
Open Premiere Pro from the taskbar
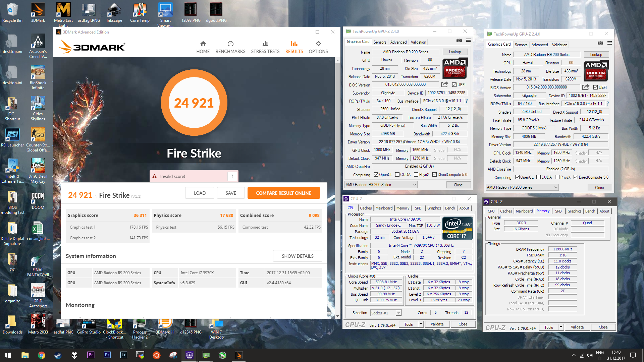(91, 355)
